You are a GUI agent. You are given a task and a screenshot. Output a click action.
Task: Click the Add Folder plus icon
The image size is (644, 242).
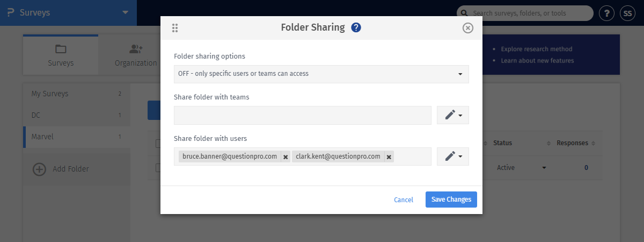pyautogui.click(x=40, y=169)
